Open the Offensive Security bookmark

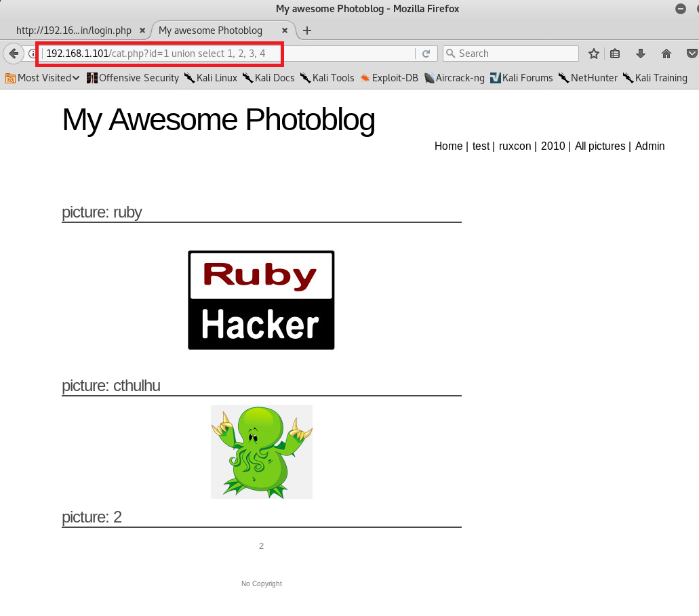(x=133, y=78)
